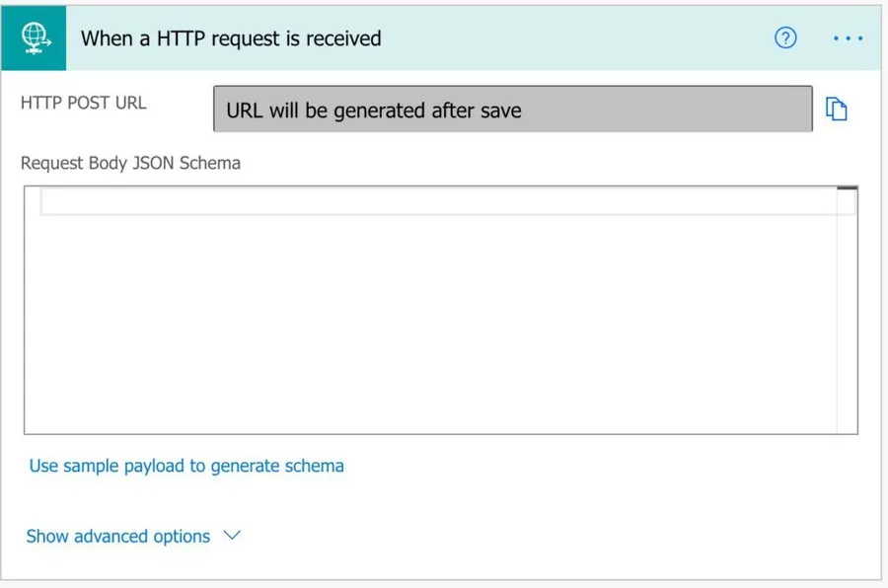Screen dimensions: 888x588
Task: Click the word 'received' in the card title
Action: pos(345,38)
